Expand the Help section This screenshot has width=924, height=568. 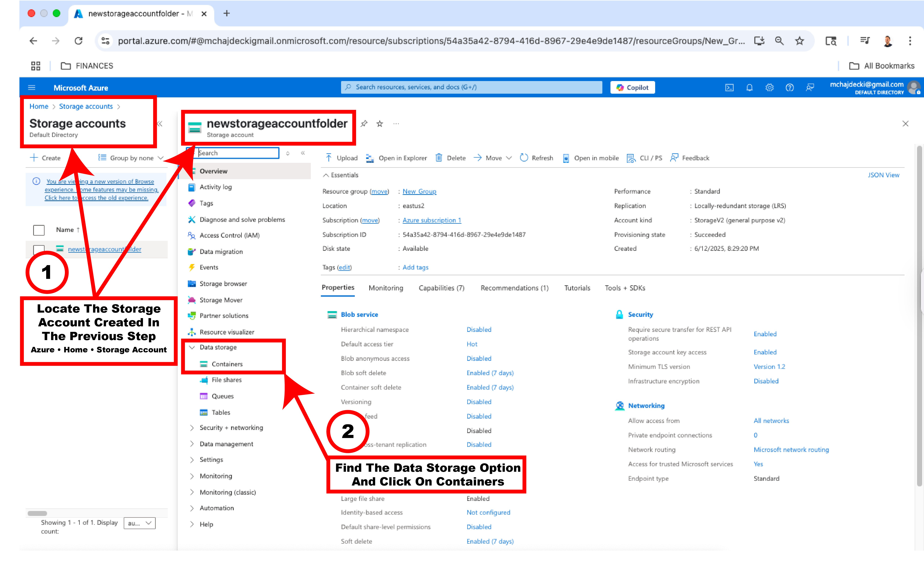click(192, 524)
